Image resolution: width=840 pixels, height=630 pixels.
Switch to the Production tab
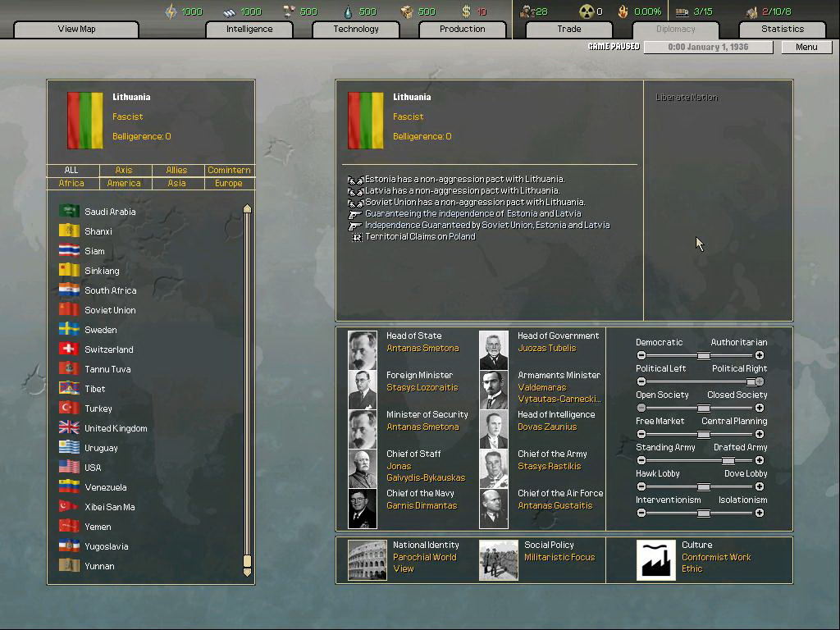pyautogui.click(x=463, y=29)
